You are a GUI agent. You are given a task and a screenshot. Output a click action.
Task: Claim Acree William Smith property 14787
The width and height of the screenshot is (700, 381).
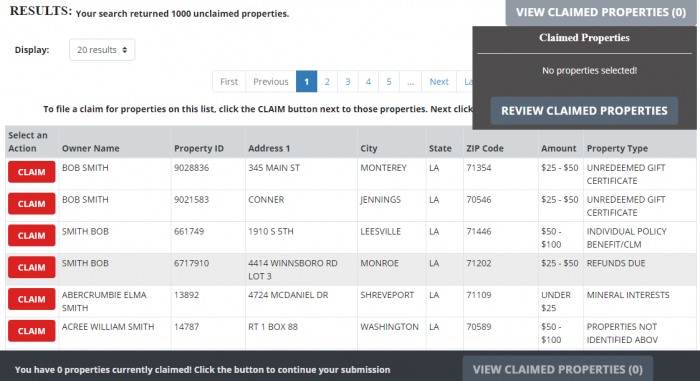31,331
